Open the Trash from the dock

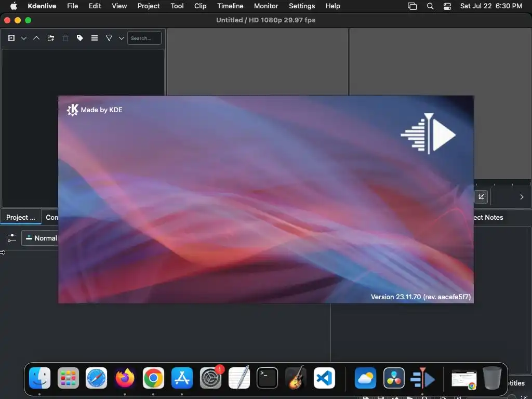[493, 378]
